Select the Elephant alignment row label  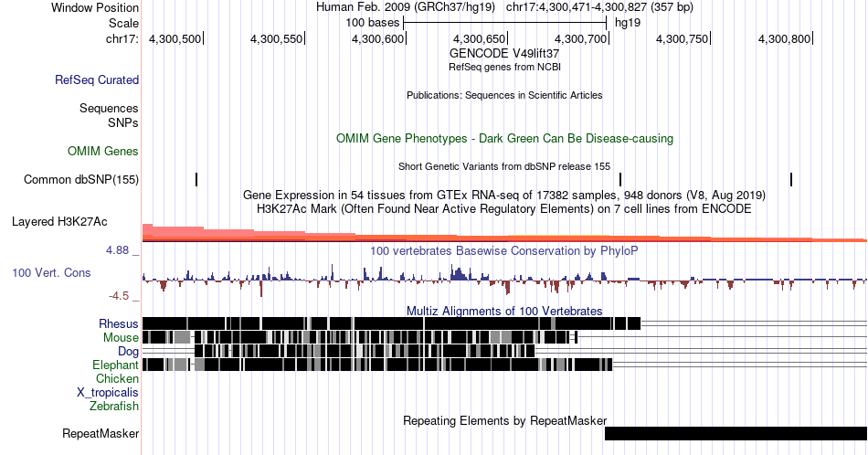point(116,365)
